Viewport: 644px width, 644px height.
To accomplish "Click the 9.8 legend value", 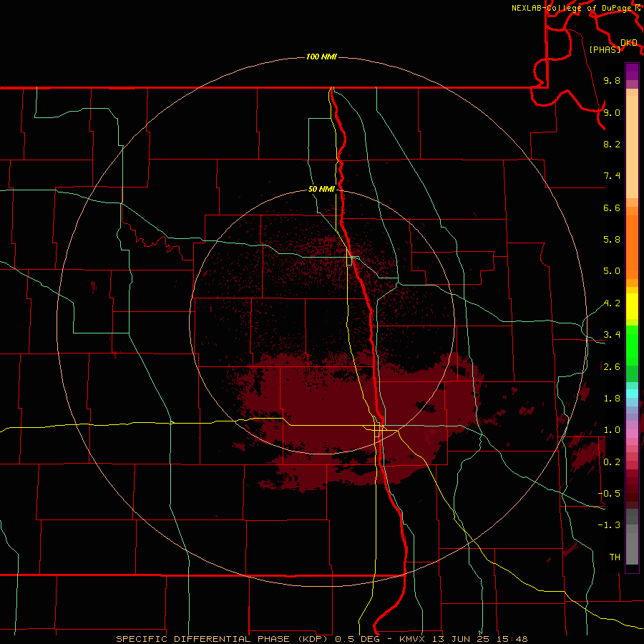I will tap(612, 80).
